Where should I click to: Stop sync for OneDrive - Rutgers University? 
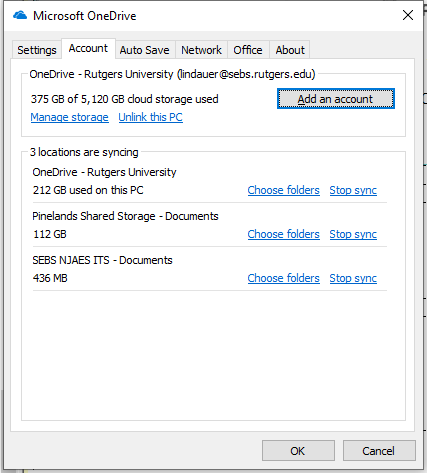pyautogui.click(x=353, y=190)
